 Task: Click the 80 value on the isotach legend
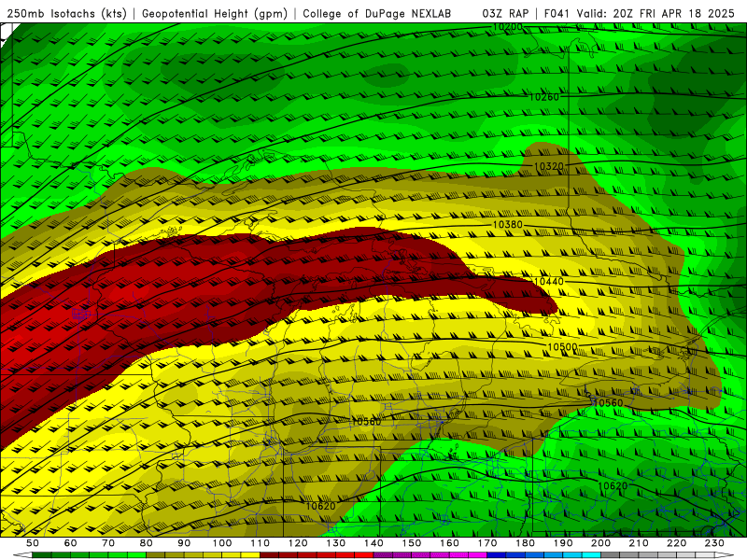pyautogui.click(x=147, y=543)
